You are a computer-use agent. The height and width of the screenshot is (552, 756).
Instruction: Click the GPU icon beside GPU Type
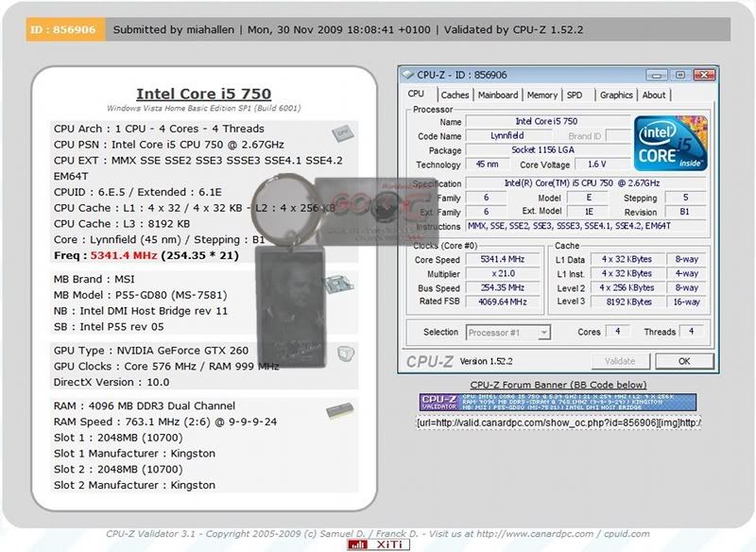pos(346,354)
